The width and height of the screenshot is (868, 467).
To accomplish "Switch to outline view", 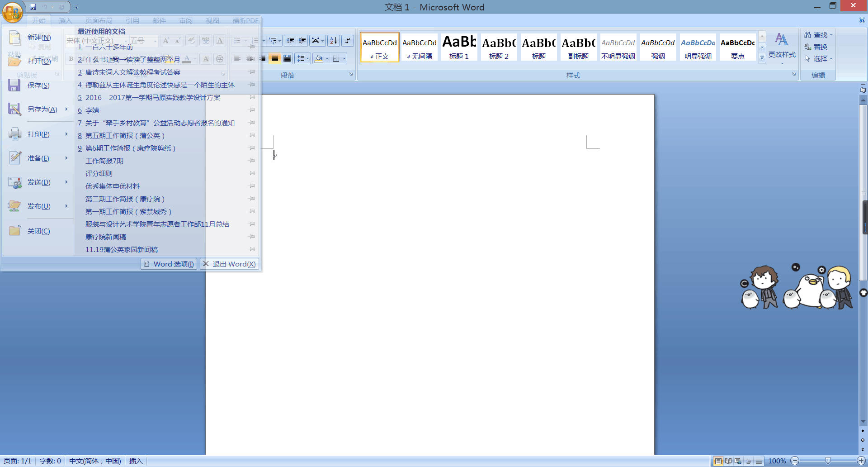I will click(748, 461).
